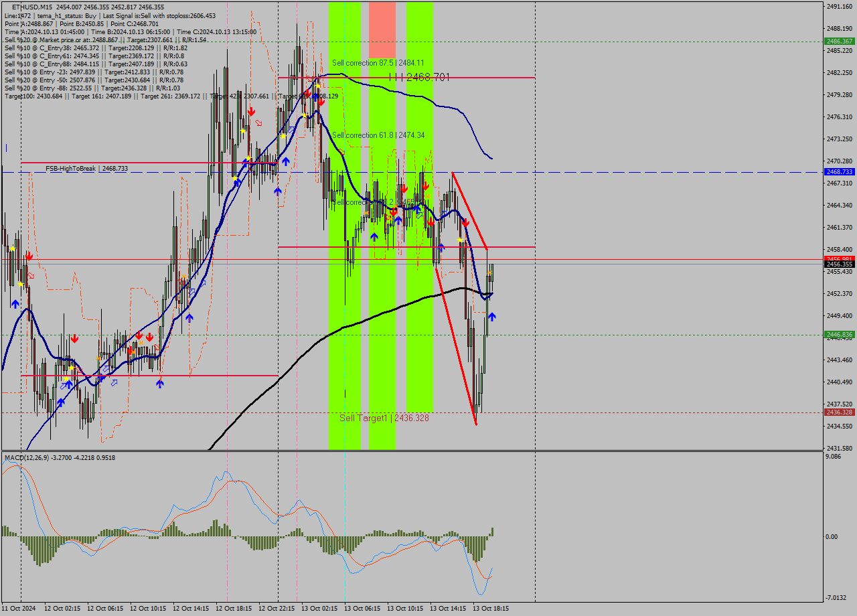The width and height of the screenshot is (857, 616).
Task: Click the 2434.550 price axis value
Action: (x=840, y=426)
